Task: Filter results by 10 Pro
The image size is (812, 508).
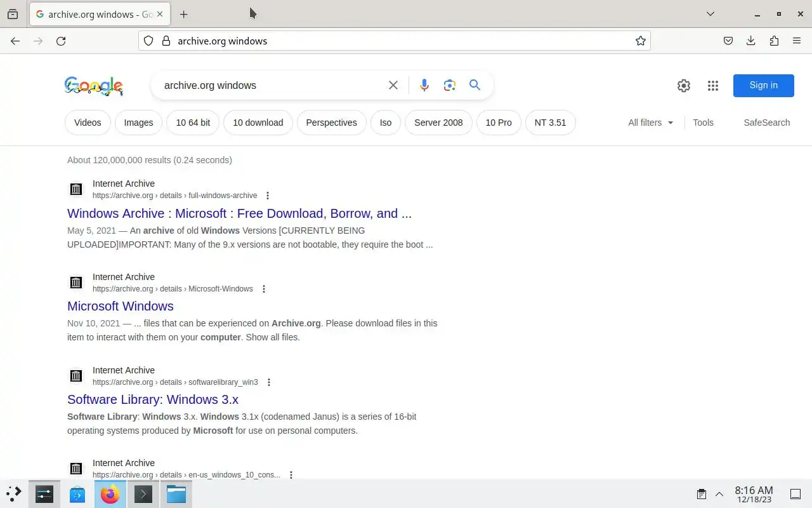Action: pos(499,123)
